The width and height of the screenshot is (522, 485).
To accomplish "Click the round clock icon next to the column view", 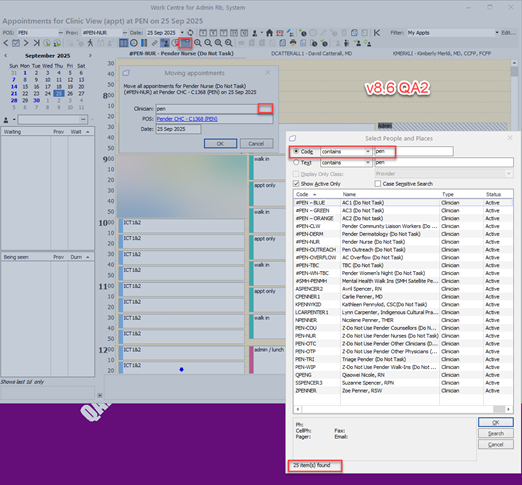I will [134, 43].
